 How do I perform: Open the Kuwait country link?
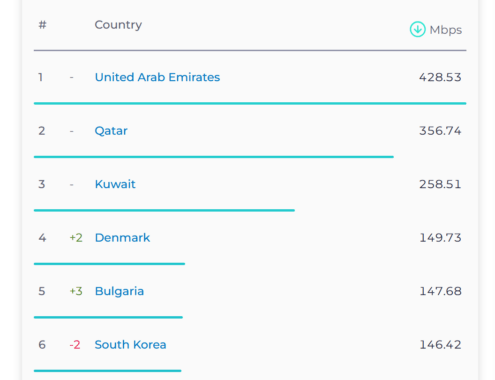coord(115,184)
